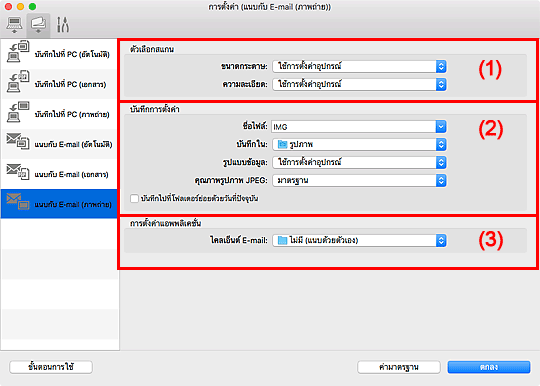Open the คุณภาพรูปภาพ JPEG quality dropdown

tap(359, 180)
